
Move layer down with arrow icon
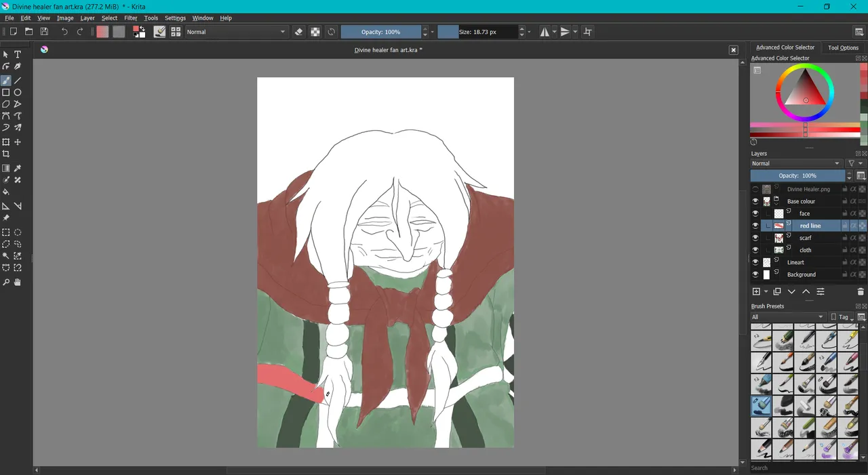coord(791,291)
